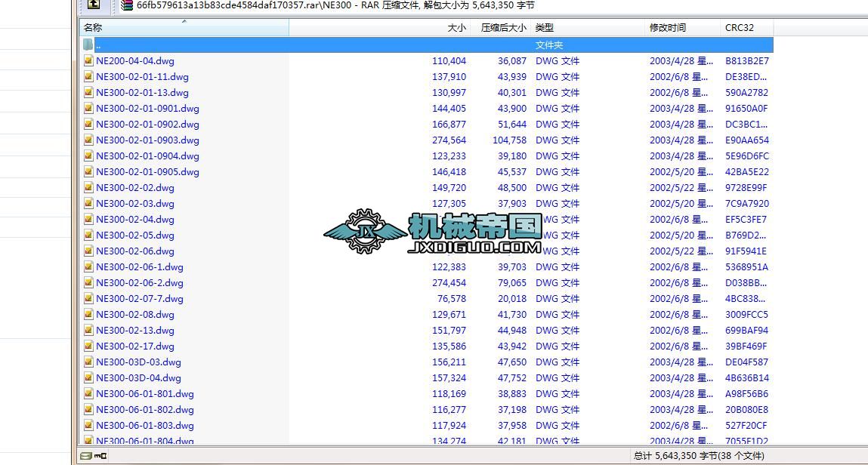Click CRC32 value 7C9A7920
This screenshot has width=868, height=465.
pyautogui.click(x=747, y=204)
